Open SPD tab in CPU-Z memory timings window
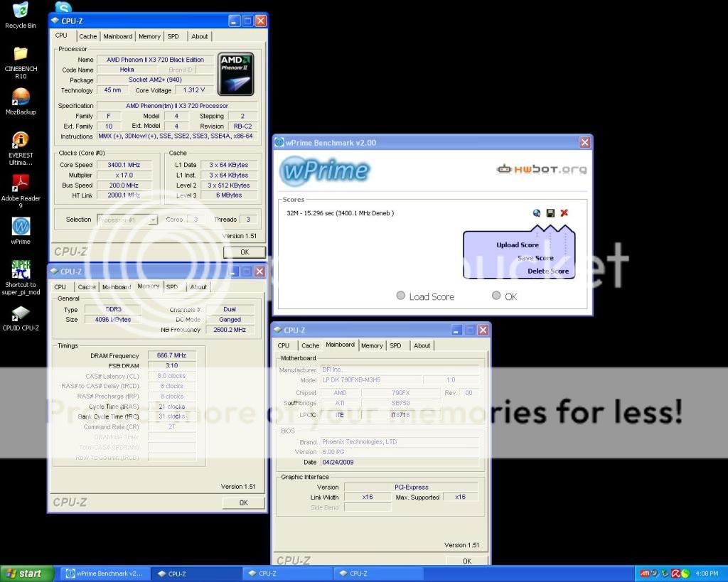 pos(172,287)
